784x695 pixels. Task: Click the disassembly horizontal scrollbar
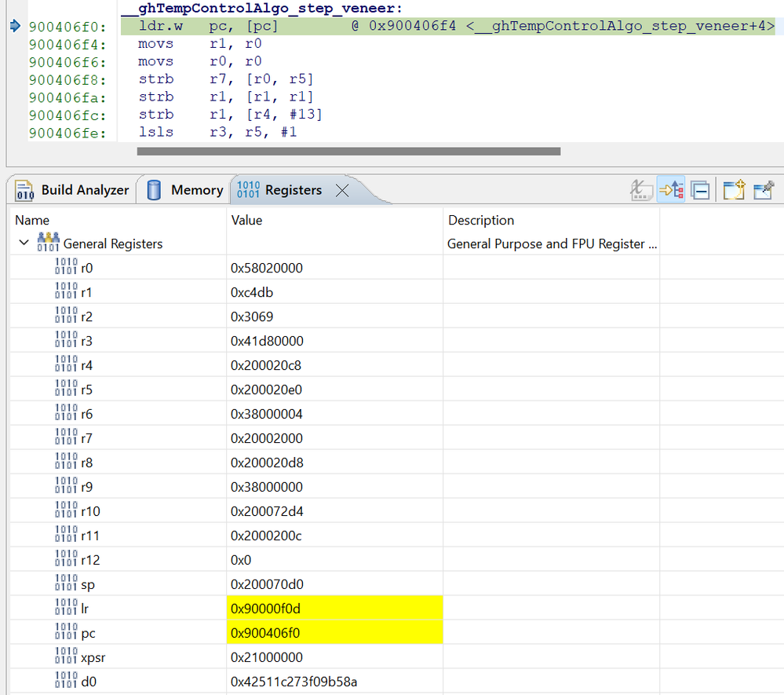coord(348,151)
